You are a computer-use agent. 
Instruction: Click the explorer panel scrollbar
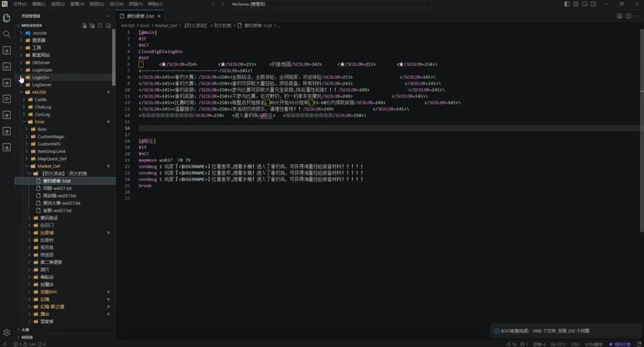tap(114, 57)
